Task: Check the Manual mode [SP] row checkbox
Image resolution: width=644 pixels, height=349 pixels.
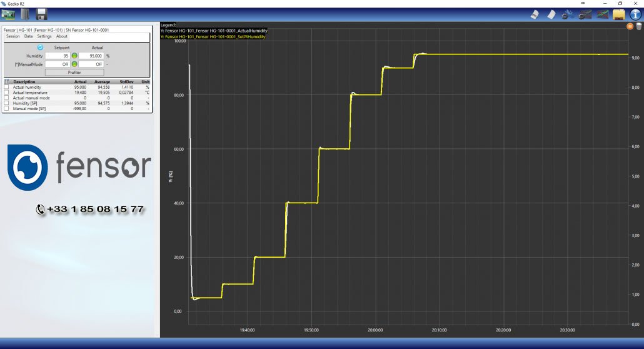Action: (6, 109)
